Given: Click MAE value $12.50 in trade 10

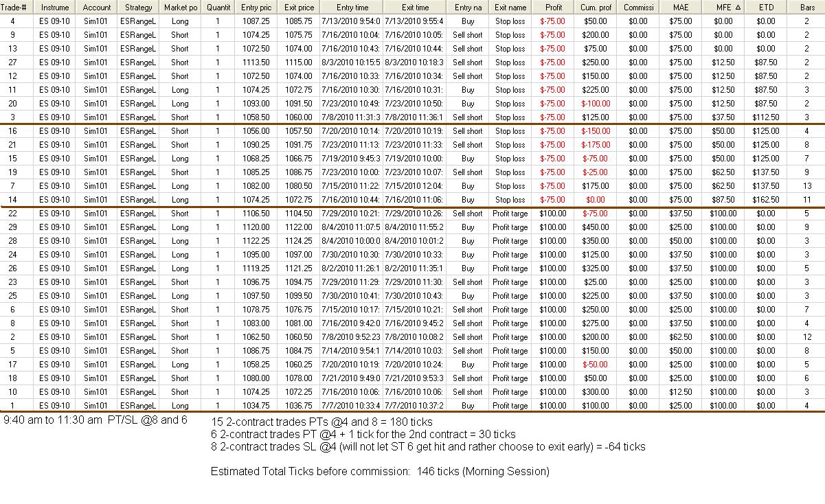Looking at the screenshot, I should 681,392.
